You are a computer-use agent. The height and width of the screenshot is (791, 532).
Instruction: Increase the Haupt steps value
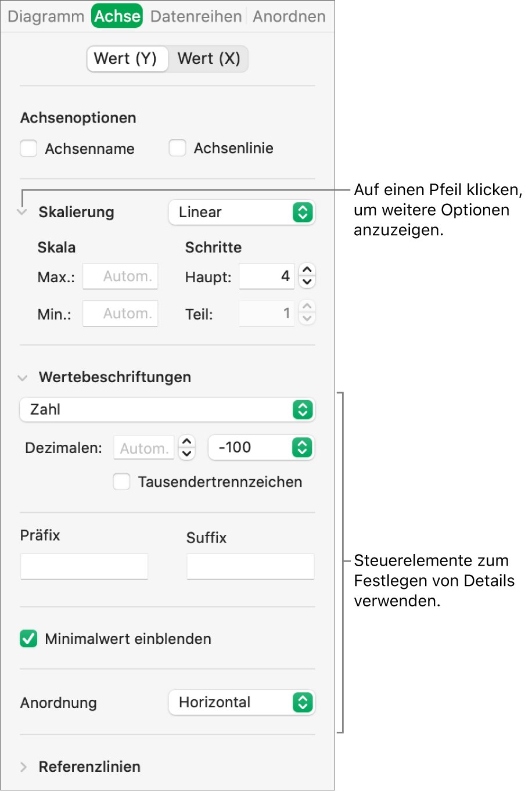pos(307,270)
